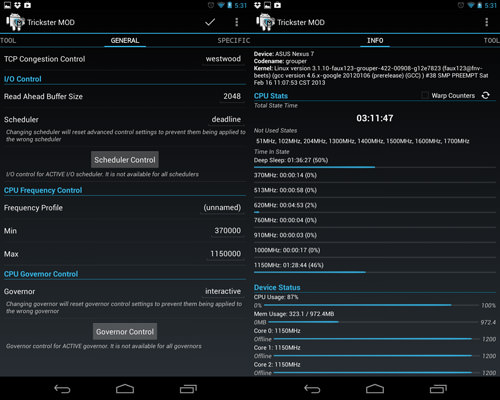Open overflow menu on the right Trickster MOD screen
Viewport: 500px width, 400px height.
(x=487, y=22)
